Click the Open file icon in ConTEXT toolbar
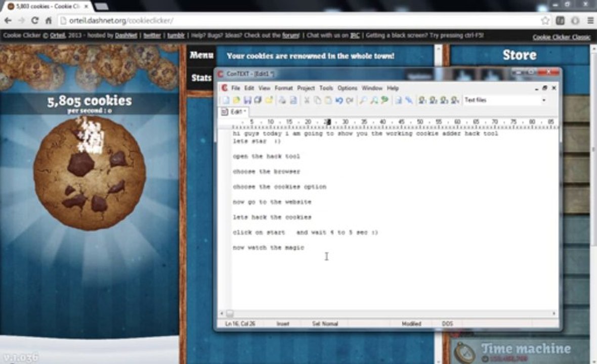597x364 pixels. click(236, 100)
